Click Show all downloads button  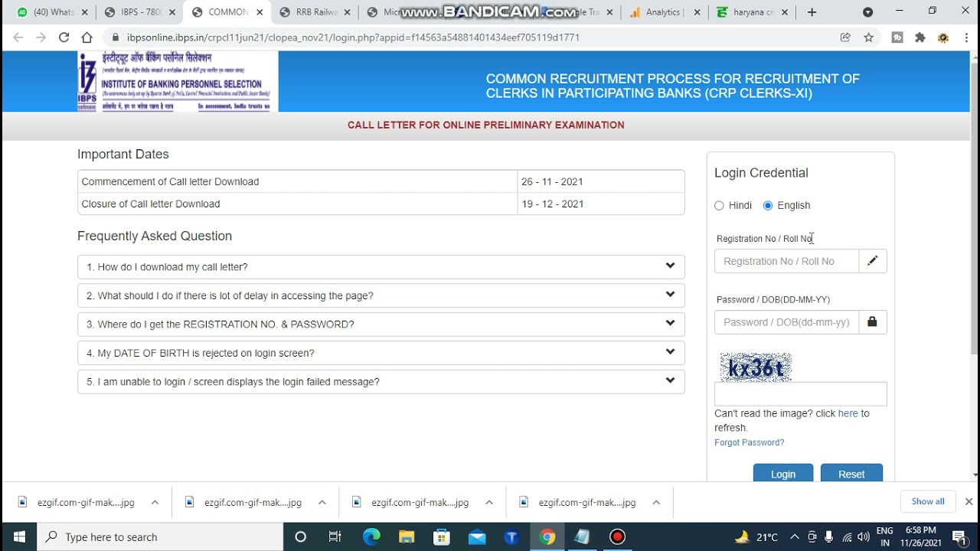pyautogui.click(x=928, y=502)
